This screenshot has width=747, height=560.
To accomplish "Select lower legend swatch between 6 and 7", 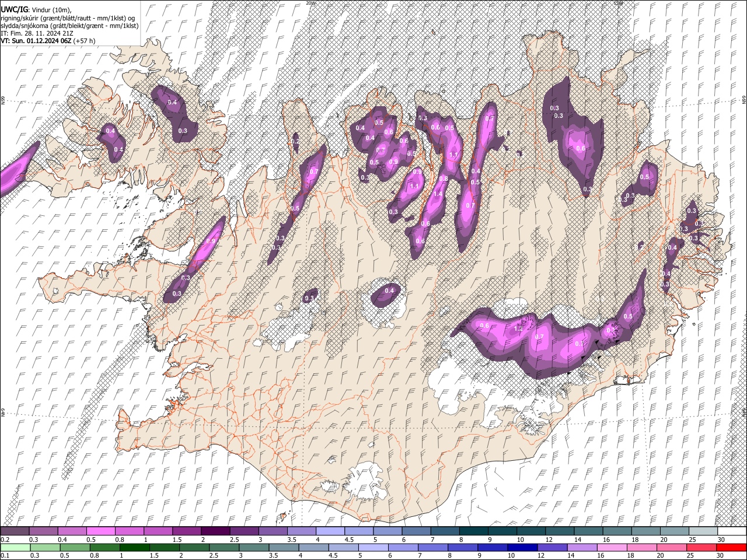I will pyautogui.click(x=403, y=547).
